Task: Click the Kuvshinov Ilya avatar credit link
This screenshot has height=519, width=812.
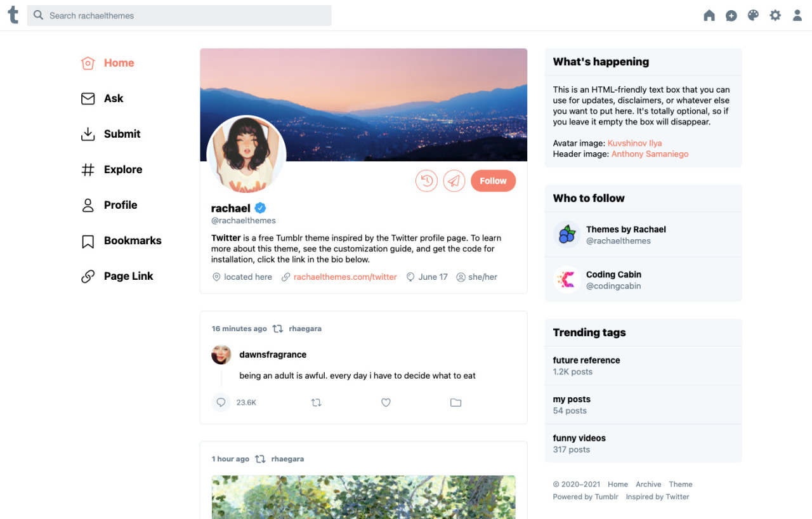Action: coord(634,143)
